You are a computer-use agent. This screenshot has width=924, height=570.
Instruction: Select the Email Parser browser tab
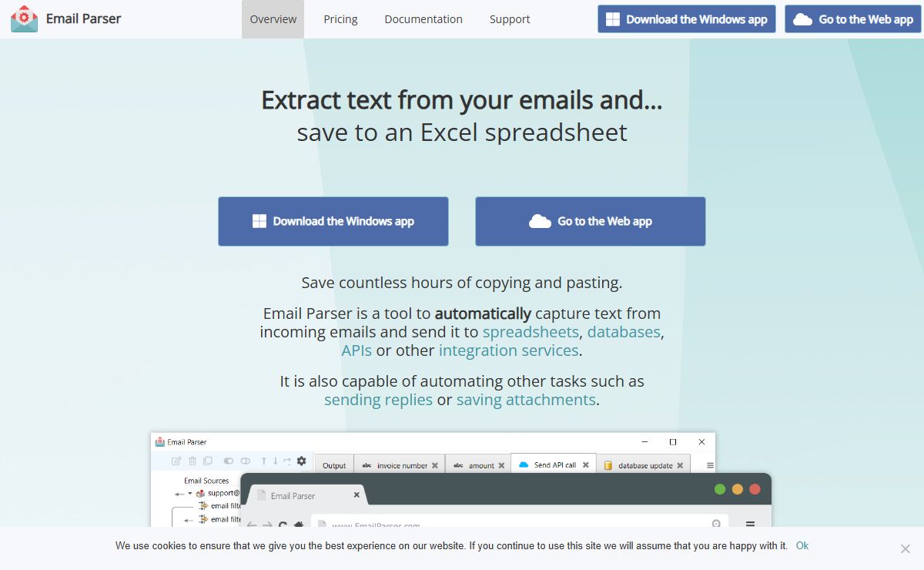click(x=306, y=496)
